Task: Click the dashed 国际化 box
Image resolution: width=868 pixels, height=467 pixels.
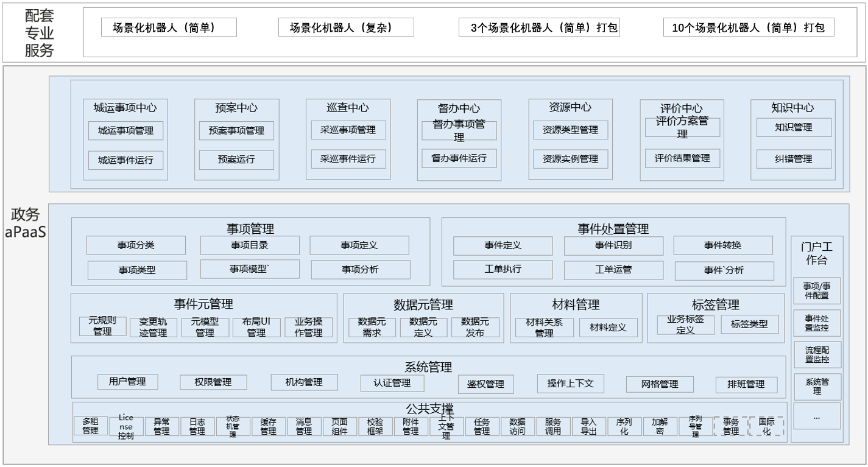Action: click(x=767, y=426)
